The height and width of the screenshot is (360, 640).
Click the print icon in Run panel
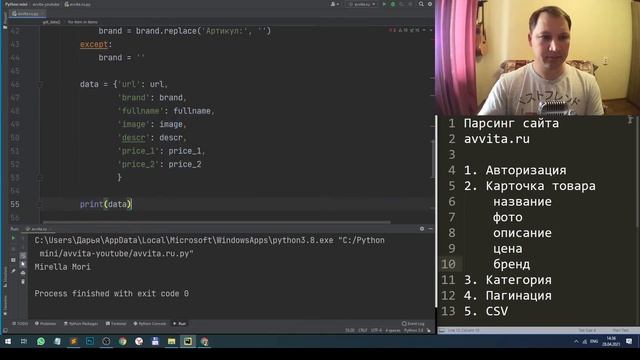click(x=23, y=273)
